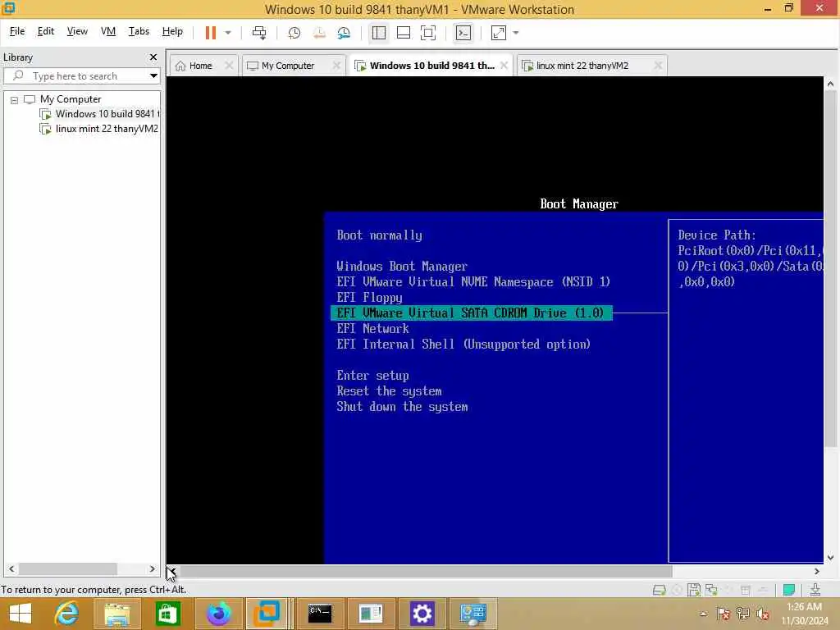The width and height of the screenshot is (840, 630).
Task: Click VM view vertical scrollbar up arrow
Action: pyautogui.click(x=830, y=84)
